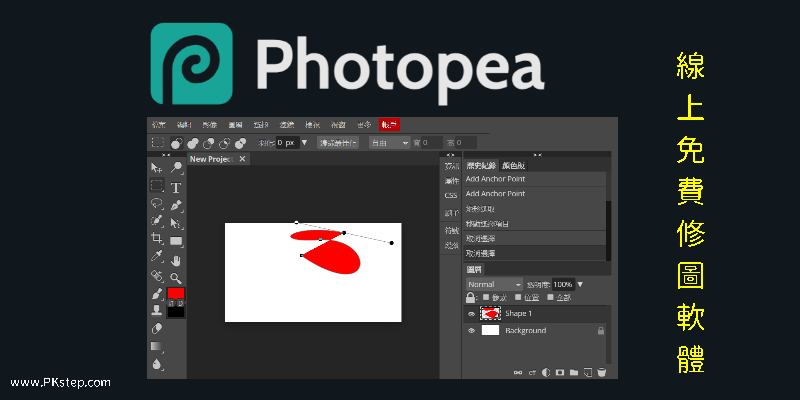Screen dimensions: 800x400
Task: Select the Spot Healing tool
Action: (157, 276)
